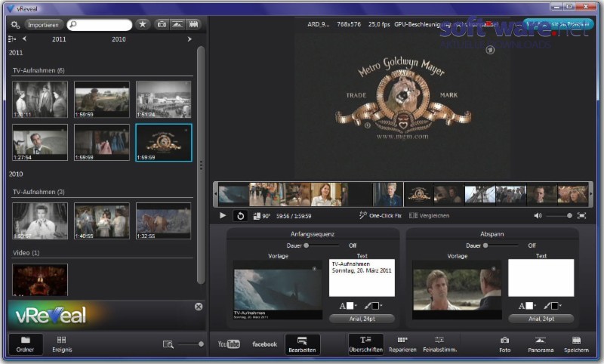Go to next years with right arrow
The width and height of the screenshot is (604, 364).
190,39
